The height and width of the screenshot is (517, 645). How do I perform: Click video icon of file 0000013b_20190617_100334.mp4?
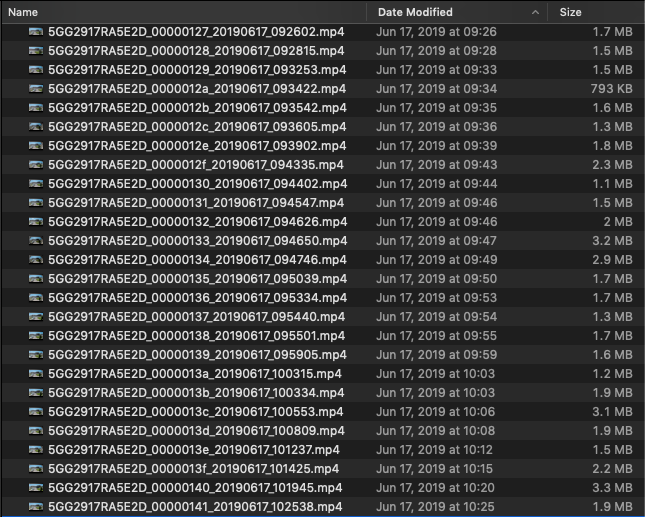pos(36,393)
